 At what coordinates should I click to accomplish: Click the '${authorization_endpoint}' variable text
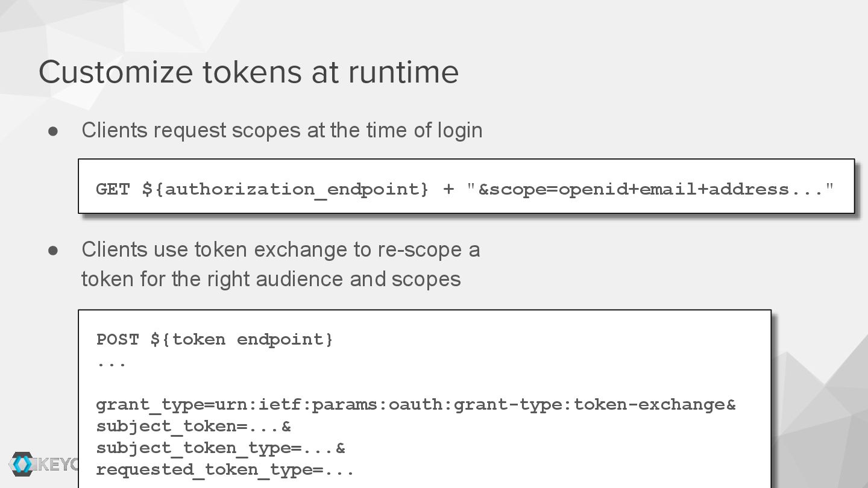pos(286,189)
